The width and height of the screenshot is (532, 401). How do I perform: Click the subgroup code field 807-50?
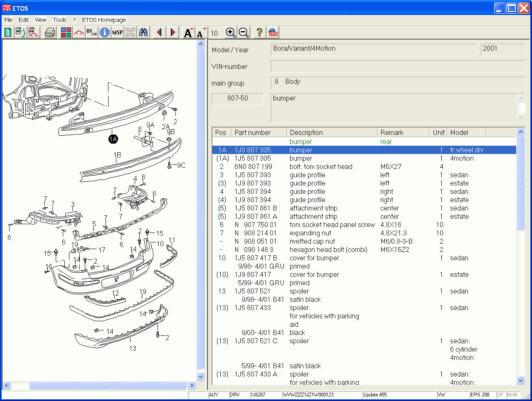pos(238,99)
